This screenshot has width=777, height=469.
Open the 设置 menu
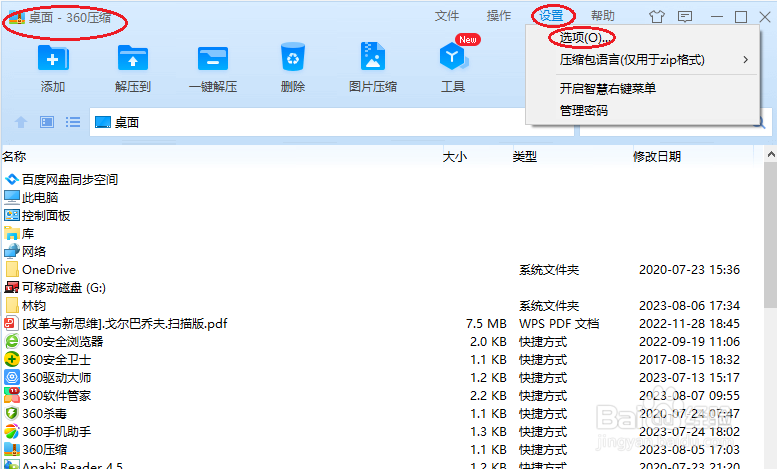click(551, 16)
